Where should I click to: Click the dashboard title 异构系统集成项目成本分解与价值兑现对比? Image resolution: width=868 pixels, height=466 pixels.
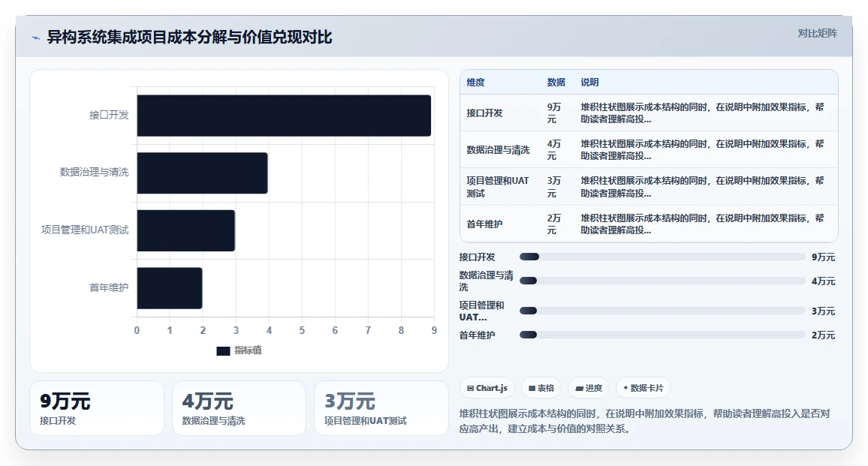[189, 37]
